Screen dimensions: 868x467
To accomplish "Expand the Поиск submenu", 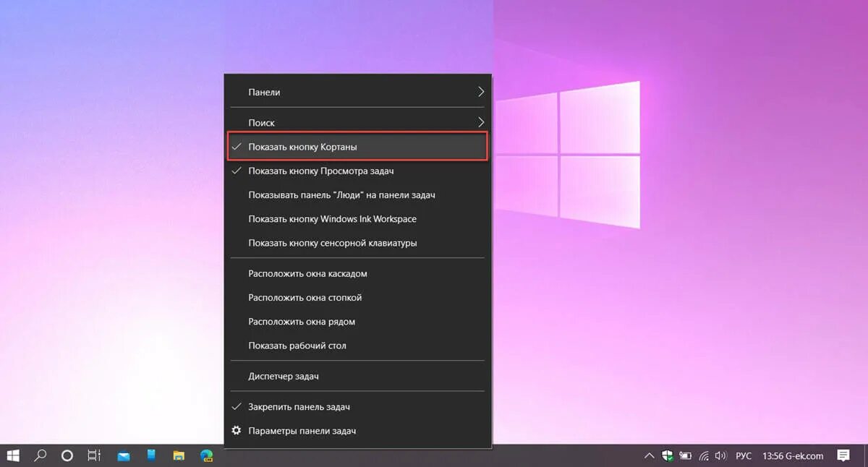I will pyautogui.click(x=357, y=123).
